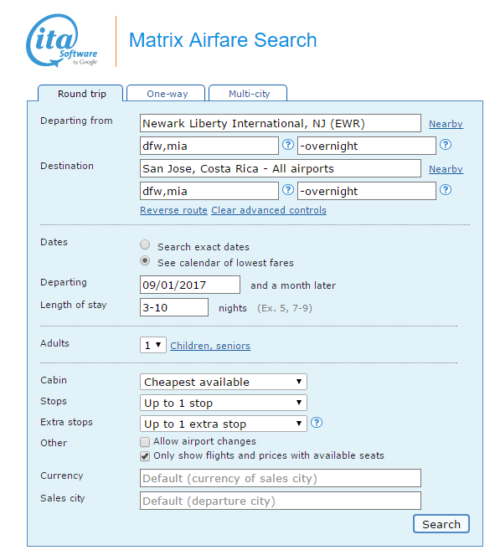Viewport: 495px width, 550px height.
Task: Open help icon beside departure extension codes field
Action: pyautogui.click(x=446, y=145)
